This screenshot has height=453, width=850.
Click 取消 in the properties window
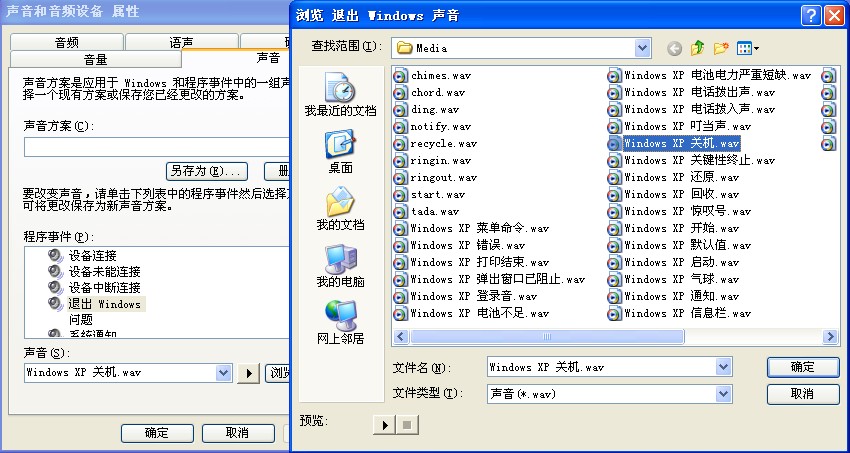coord(238,433)
